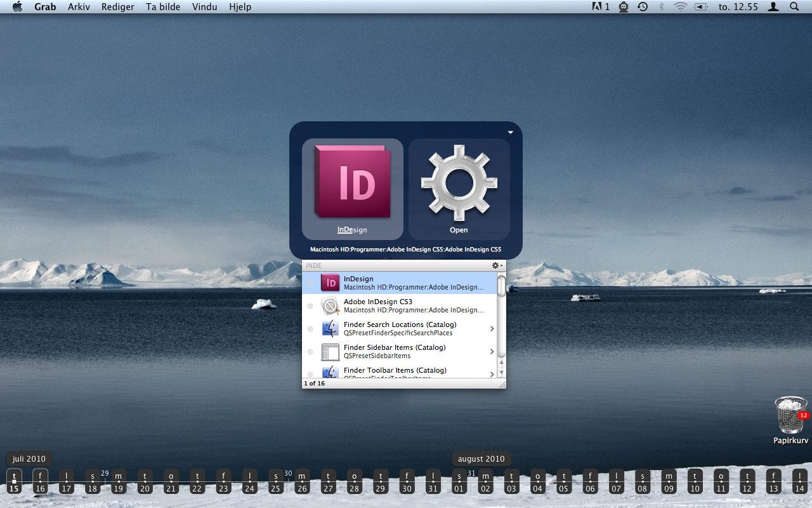Open the Grab application menu

click(x=45, y=7)
